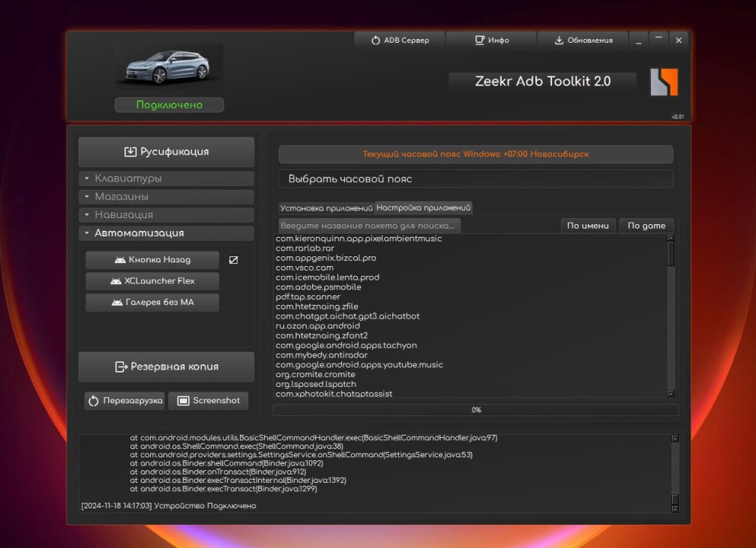The width and height of the screenshot is (756, 548).
Task: Click the log panel scroll up arrow
Action: pos(675,439)
